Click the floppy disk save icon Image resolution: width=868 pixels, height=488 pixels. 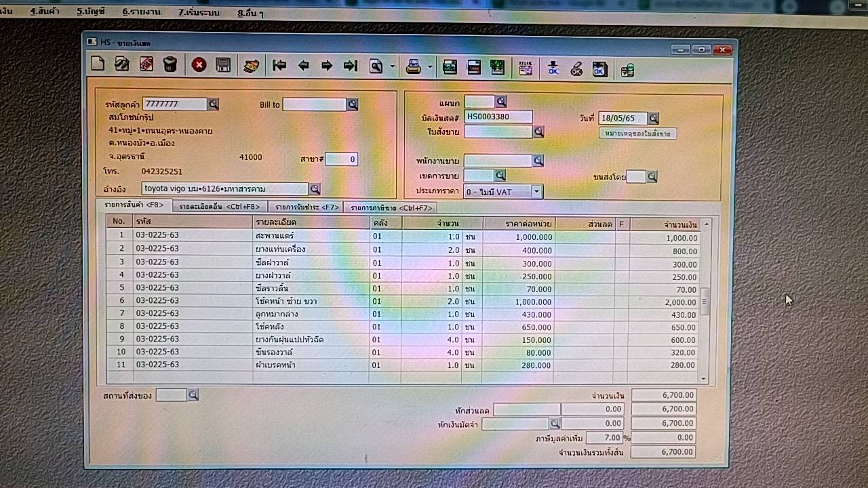coord(222,65)
